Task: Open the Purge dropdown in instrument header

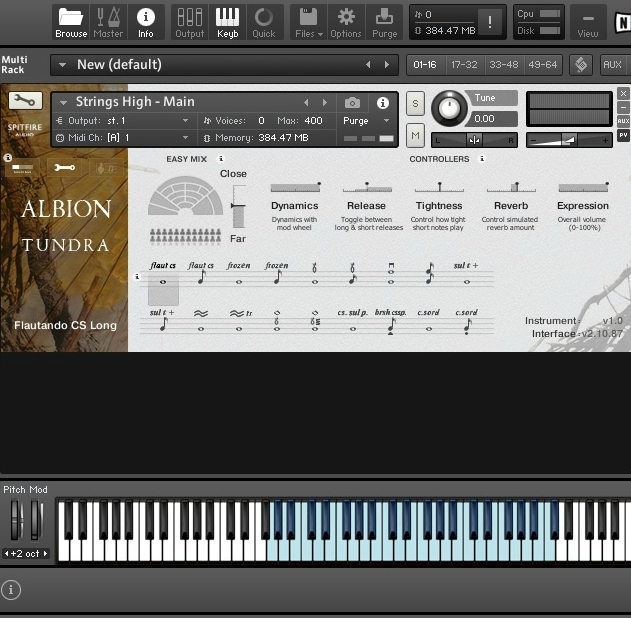Action: click(x=366, y=121)
